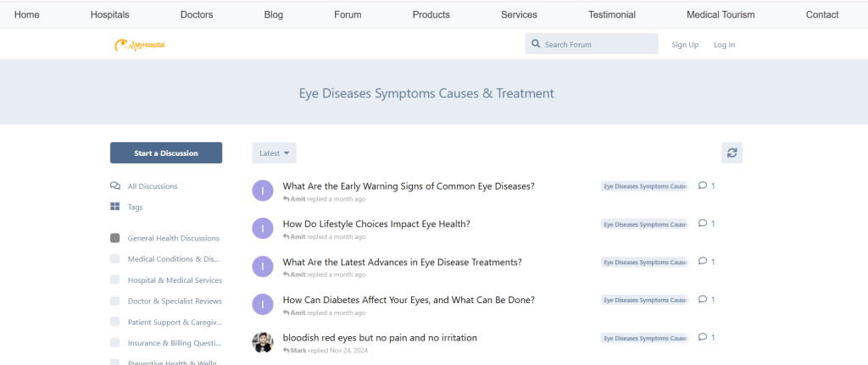This screenshot has height=365, width=868.
Task: Click the All Discussions speech bubble icon
Action: [115, 185]
